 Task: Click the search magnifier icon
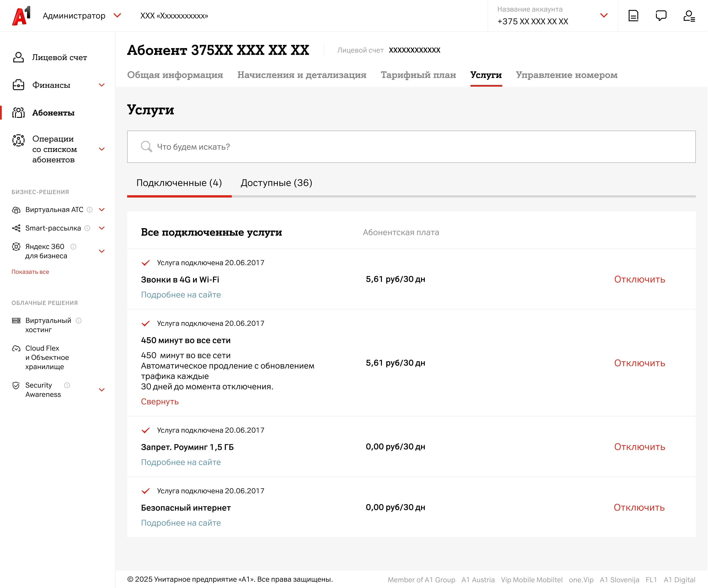[x=146, y=147]
